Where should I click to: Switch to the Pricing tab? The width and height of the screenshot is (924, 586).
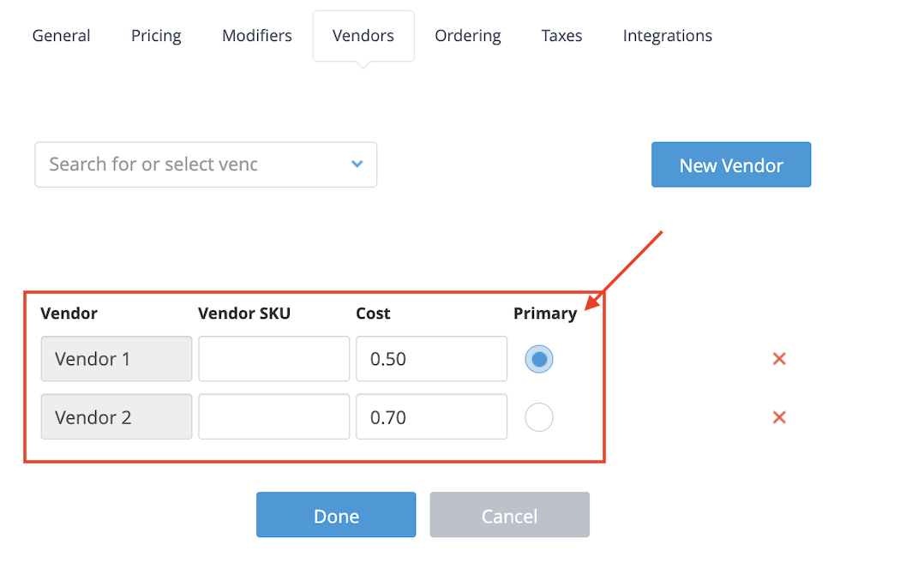tap(156, 36)
